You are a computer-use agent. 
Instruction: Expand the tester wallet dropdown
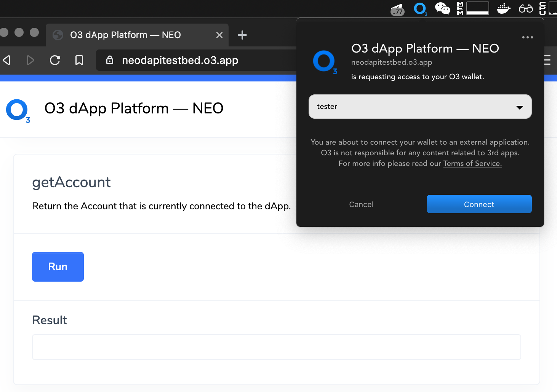tap(420, 107)
